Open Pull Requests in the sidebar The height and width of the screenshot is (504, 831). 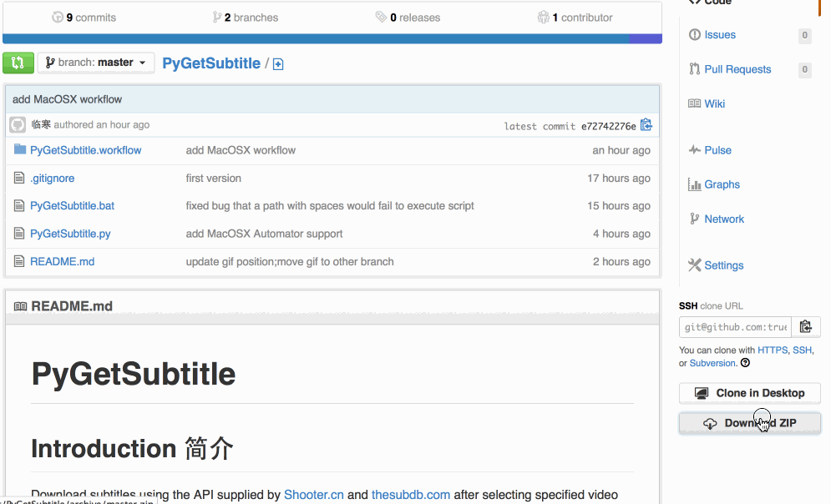pos(737,69)
